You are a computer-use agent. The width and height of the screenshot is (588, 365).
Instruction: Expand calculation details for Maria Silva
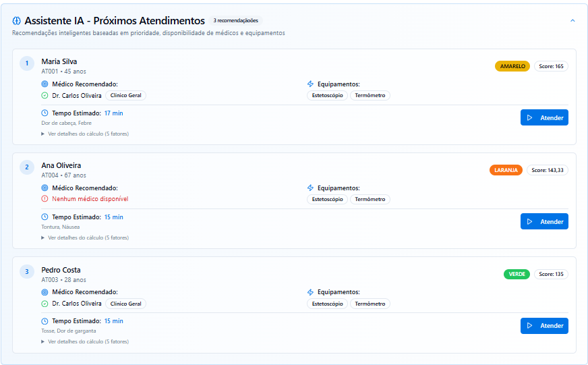84,134
